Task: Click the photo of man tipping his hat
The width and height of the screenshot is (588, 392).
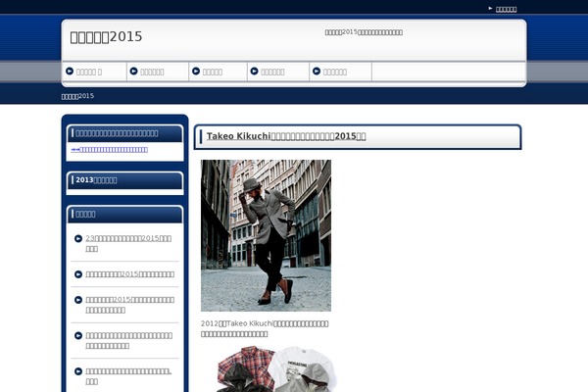Action: 266,235
